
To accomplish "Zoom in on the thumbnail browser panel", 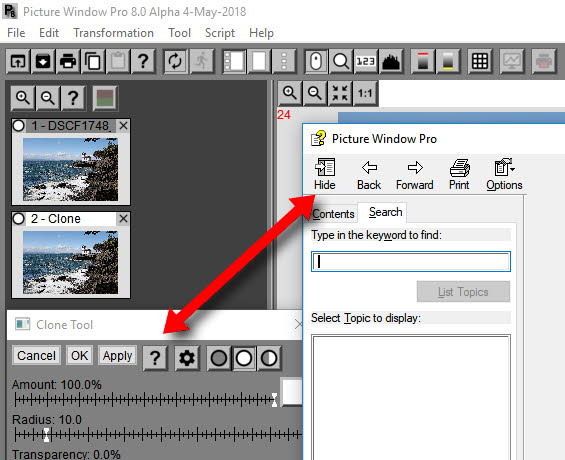I will (23, 98).
